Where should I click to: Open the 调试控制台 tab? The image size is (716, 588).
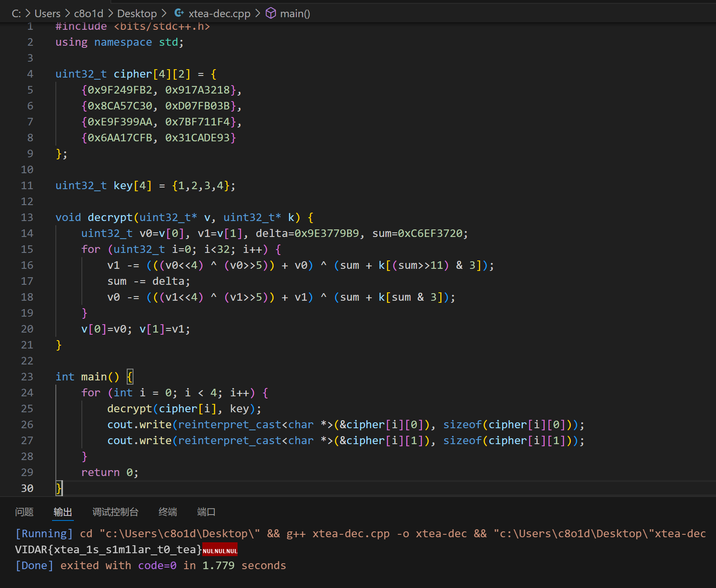(115, 512)
